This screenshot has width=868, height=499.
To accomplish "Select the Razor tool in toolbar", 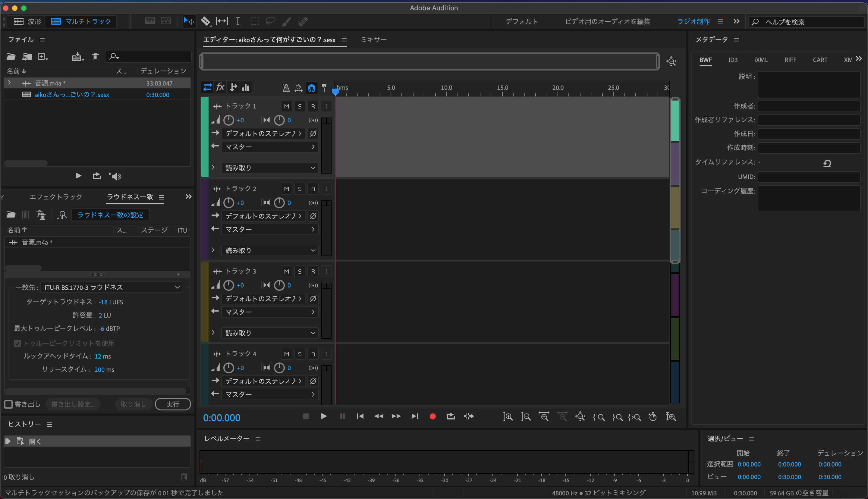I will (x=205, y=21).
